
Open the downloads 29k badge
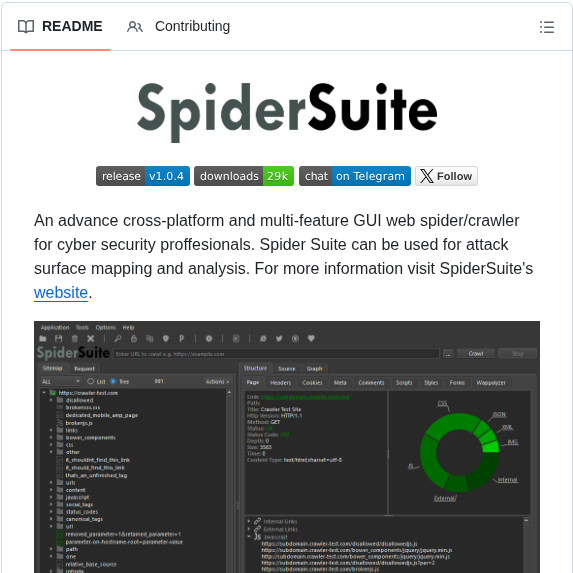pyautogui.click(x=244, y=176)
